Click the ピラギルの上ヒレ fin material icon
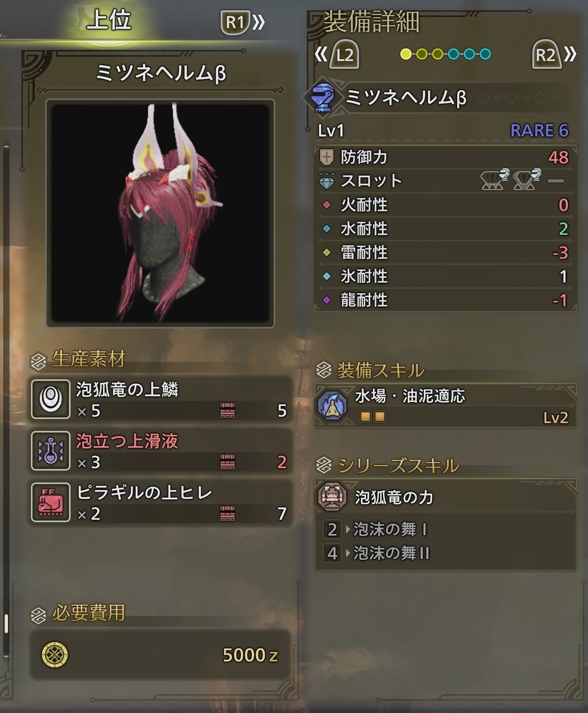588x713 pixels. [50, 502]
